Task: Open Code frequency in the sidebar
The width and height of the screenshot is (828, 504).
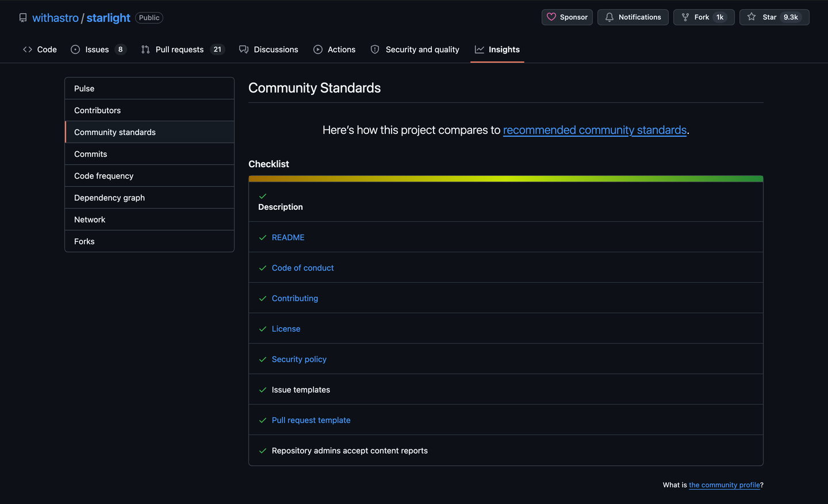Action: coord(149,176)
